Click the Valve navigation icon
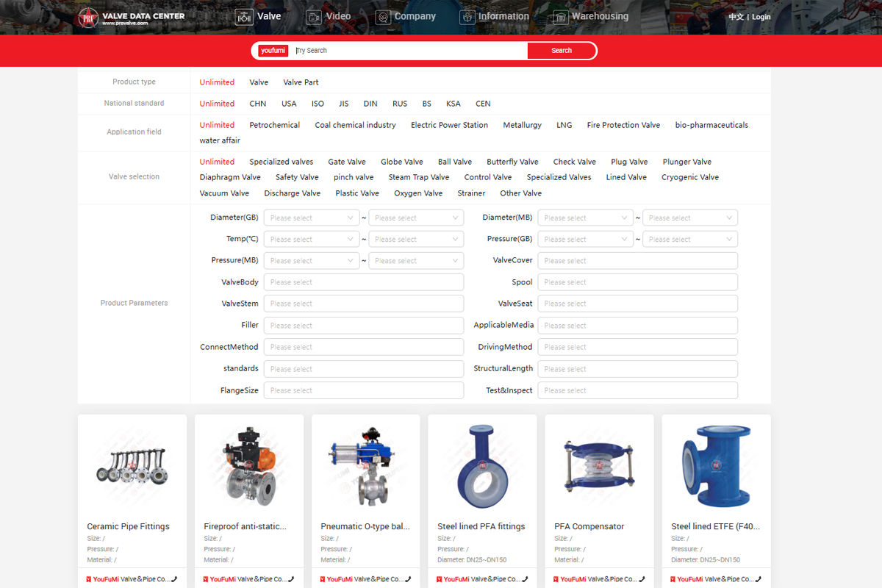 point(244,17)
